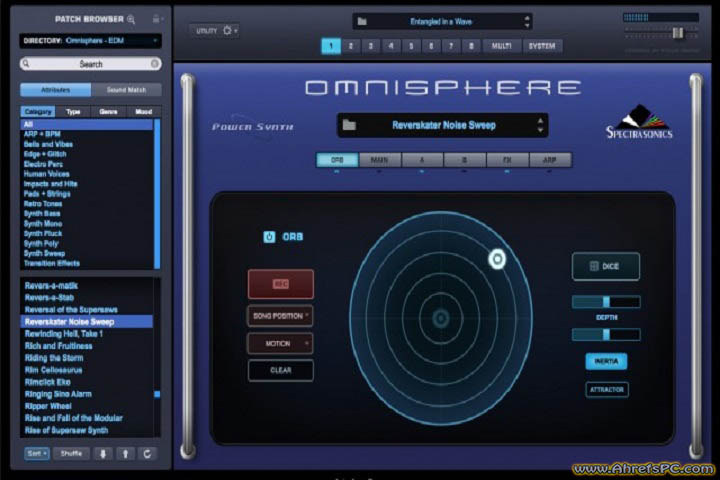Click in the patch Search field
The height and width of the screenshot is (480, 720).
[90, 64]
